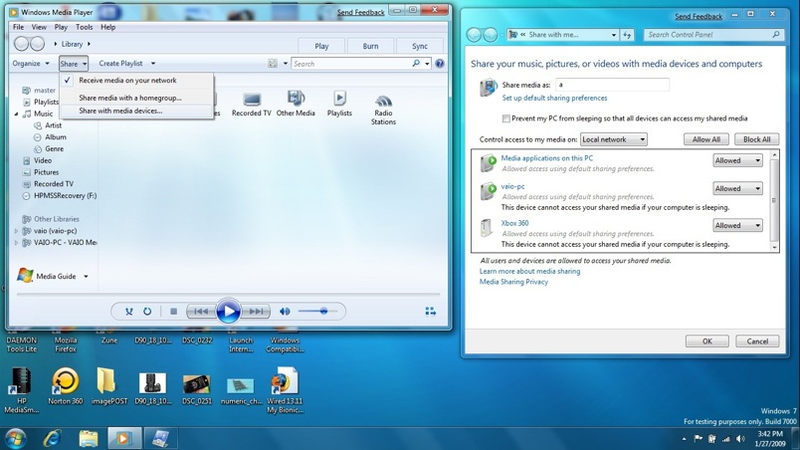This screenshot has height=450, width=800.
Task: Open Other Media library icon
Action: click(295, 104)
